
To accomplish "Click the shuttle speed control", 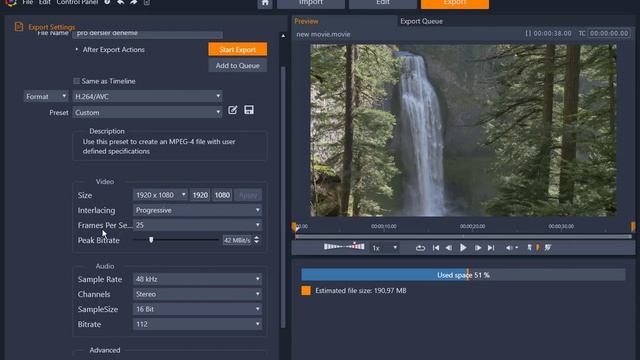I will point(344,247).
